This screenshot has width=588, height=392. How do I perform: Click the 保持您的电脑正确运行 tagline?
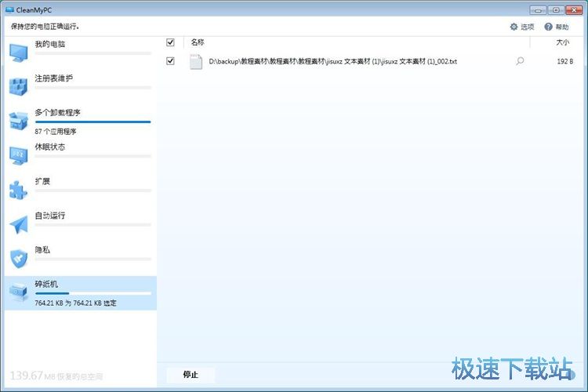click(x=45, y=26)
